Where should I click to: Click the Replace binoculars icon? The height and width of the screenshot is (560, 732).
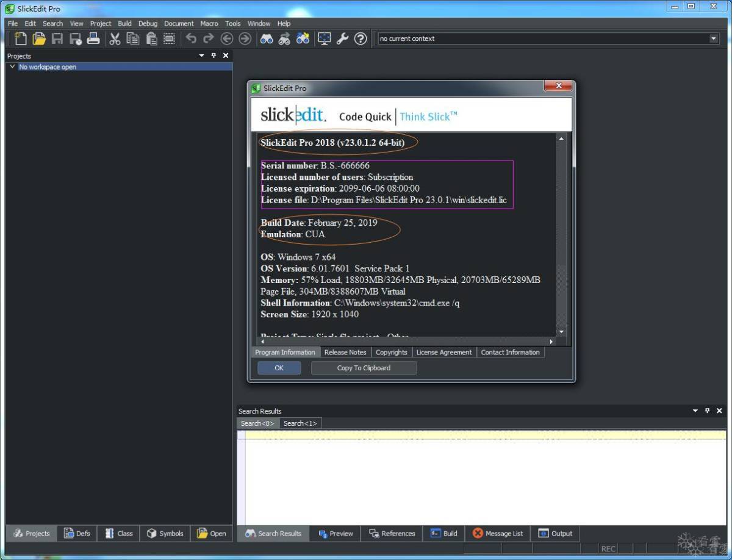pyautogui.click(x=303, y=38)
